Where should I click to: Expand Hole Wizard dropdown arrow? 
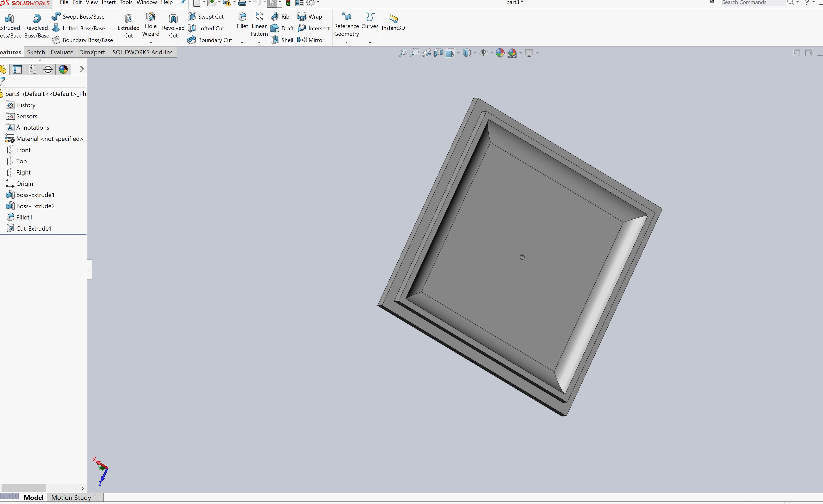[151, 42]
